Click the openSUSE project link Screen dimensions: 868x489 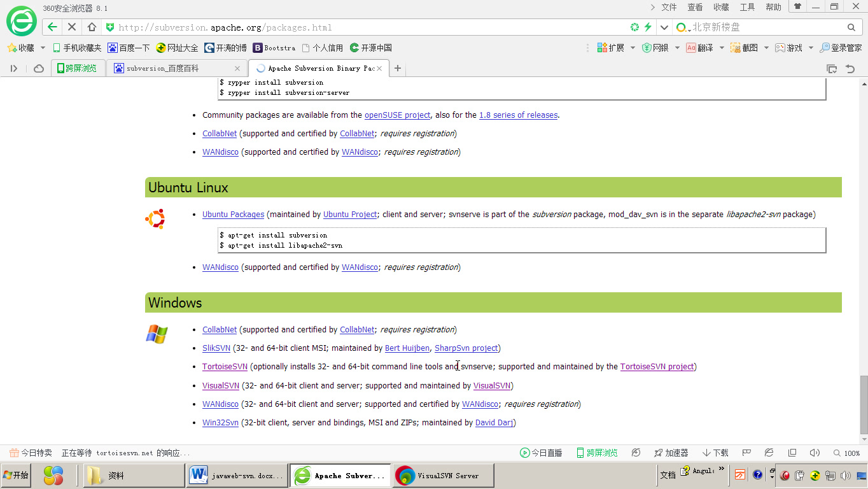398,115
